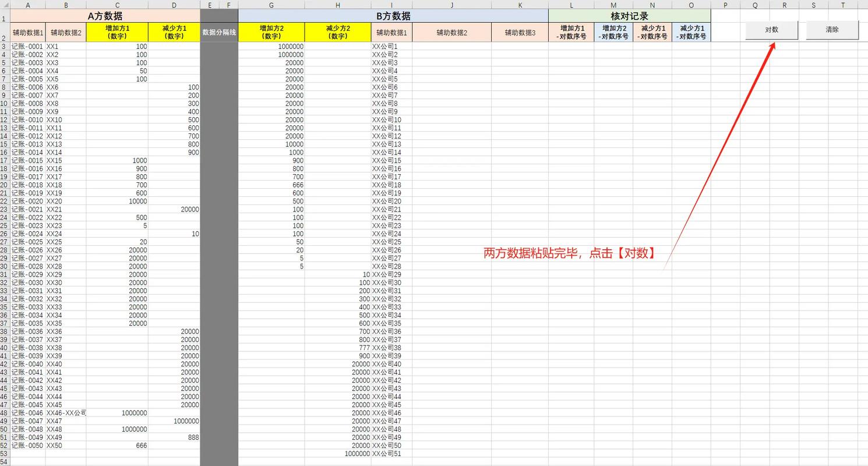868x466 pixels.
Task: Click the gray 数据分隔线 column header
Action: pos(219,33)
